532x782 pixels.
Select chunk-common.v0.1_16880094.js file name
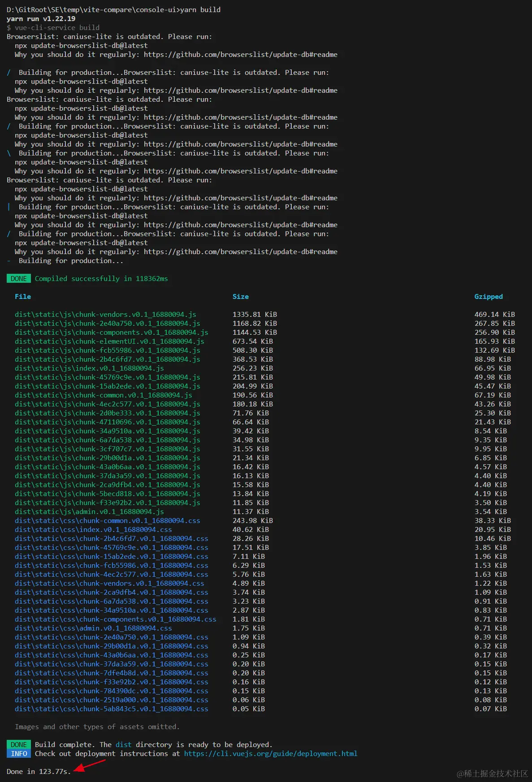point(104,395)
